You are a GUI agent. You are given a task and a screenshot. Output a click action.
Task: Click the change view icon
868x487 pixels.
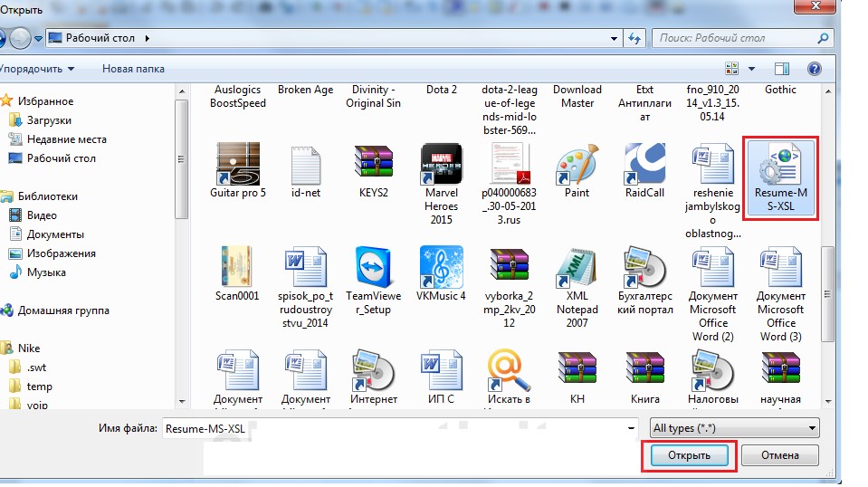tap(732, 69)
